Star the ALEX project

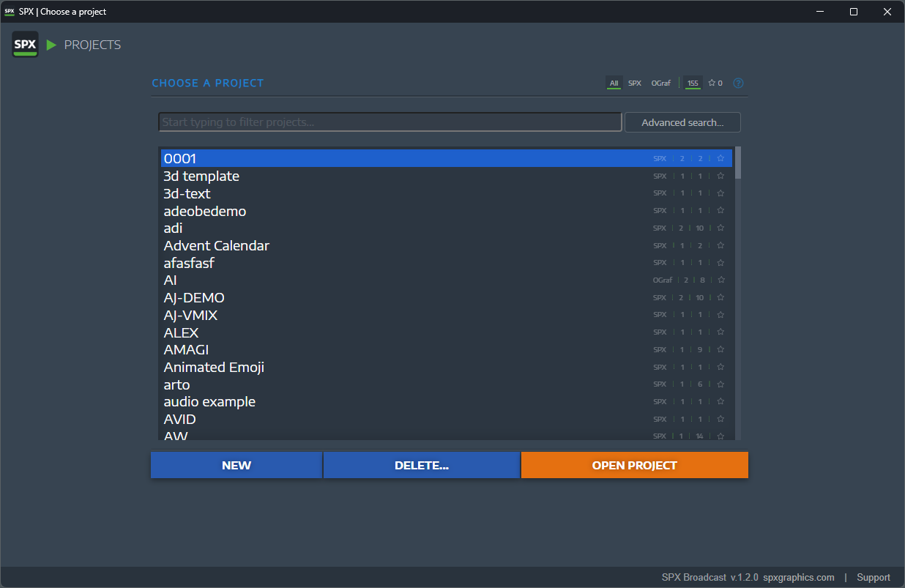click(x=720, y=332)
